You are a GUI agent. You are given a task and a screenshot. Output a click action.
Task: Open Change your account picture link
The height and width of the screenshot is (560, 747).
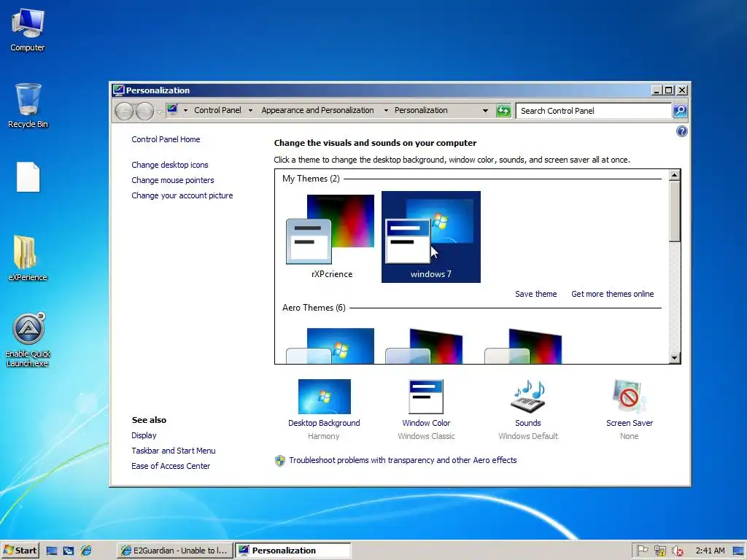tap(182, 195)
